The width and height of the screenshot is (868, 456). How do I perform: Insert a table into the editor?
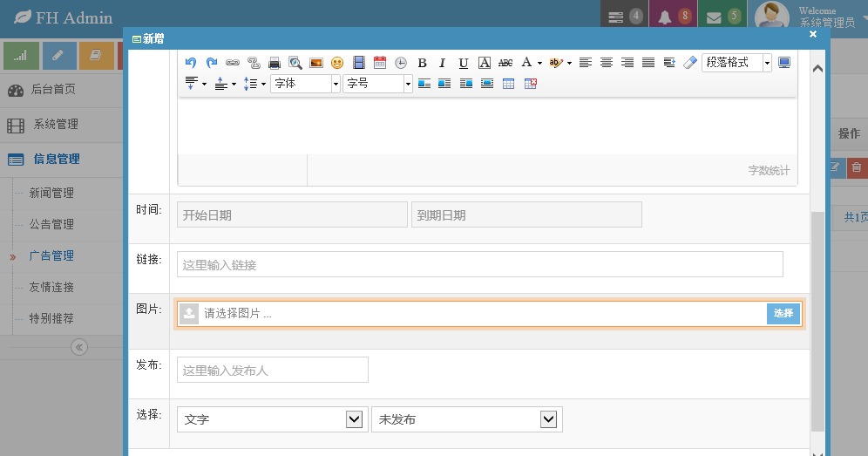click(x=508, y=84)
